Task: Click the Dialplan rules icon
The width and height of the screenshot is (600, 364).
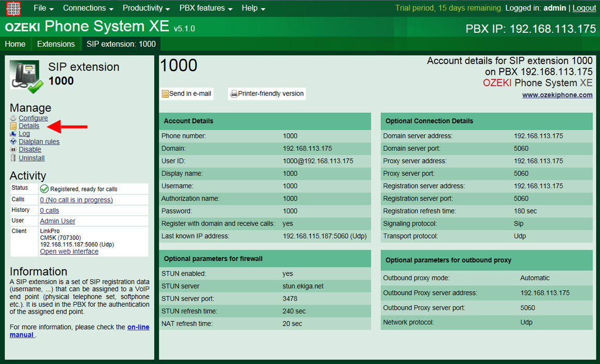Action: [14, 141]
